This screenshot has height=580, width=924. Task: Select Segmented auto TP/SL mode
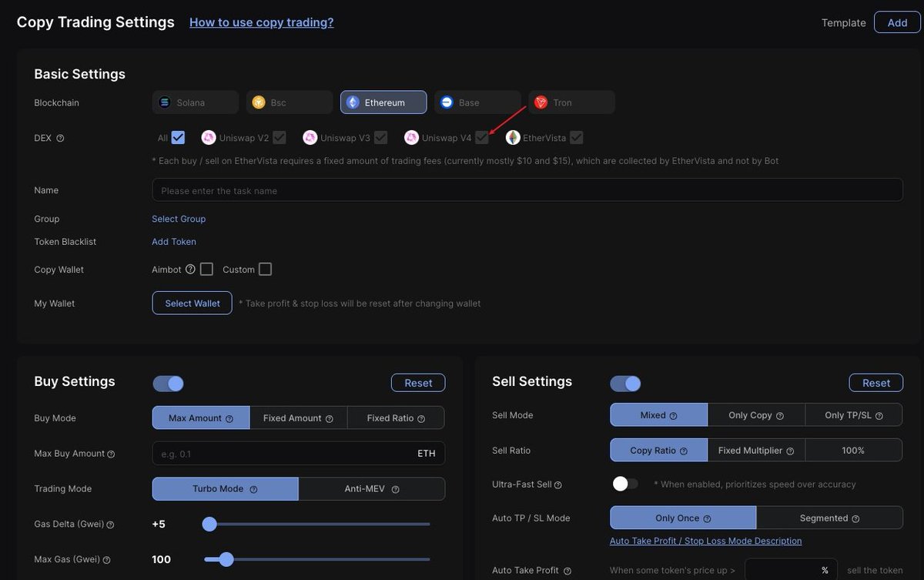(x=830, y=517)
